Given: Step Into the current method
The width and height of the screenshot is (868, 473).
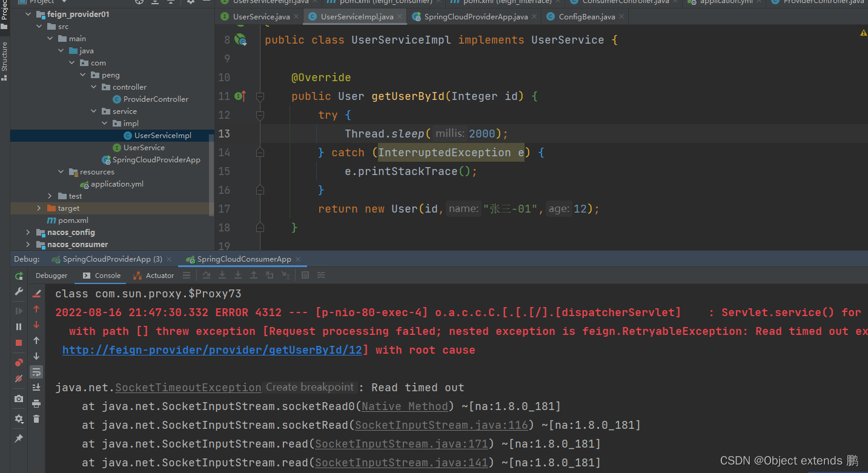Looking at the screenshot, I should pos(223,276).
